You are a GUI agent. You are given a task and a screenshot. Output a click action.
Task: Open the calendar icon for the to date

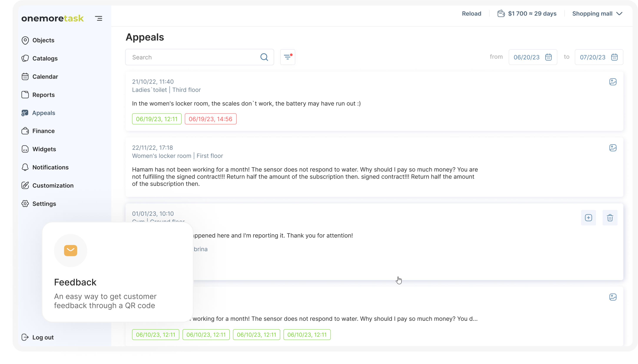(615, 57)
